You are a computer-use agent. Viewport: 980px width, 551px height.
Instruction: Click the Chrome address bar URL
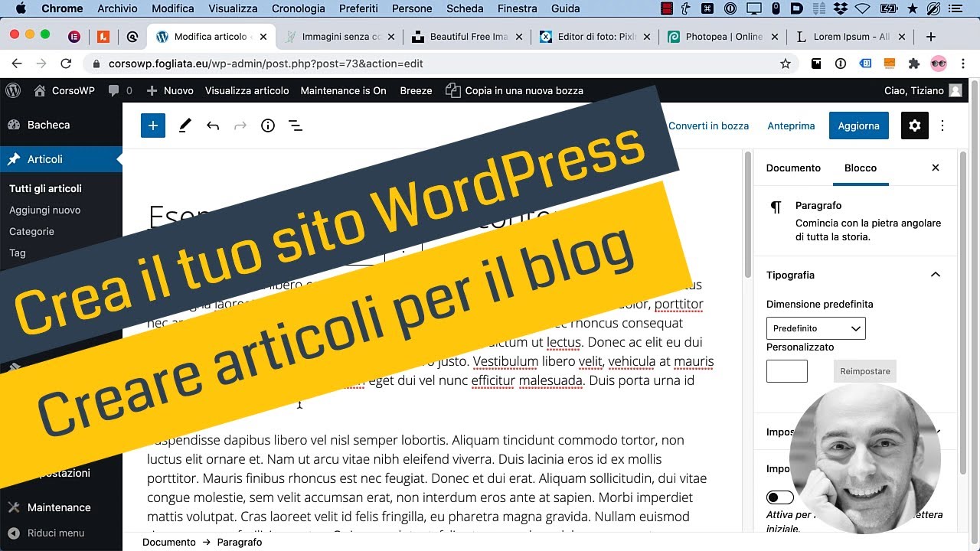click(x=266, y=64)
